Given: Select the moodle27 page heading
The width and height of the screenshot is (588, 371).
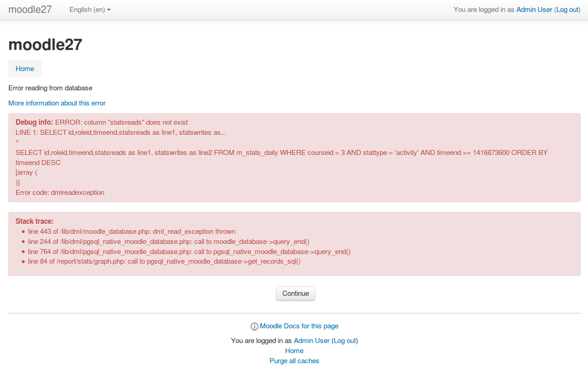Looking at the screenshot, I should (x=45, y=44).
